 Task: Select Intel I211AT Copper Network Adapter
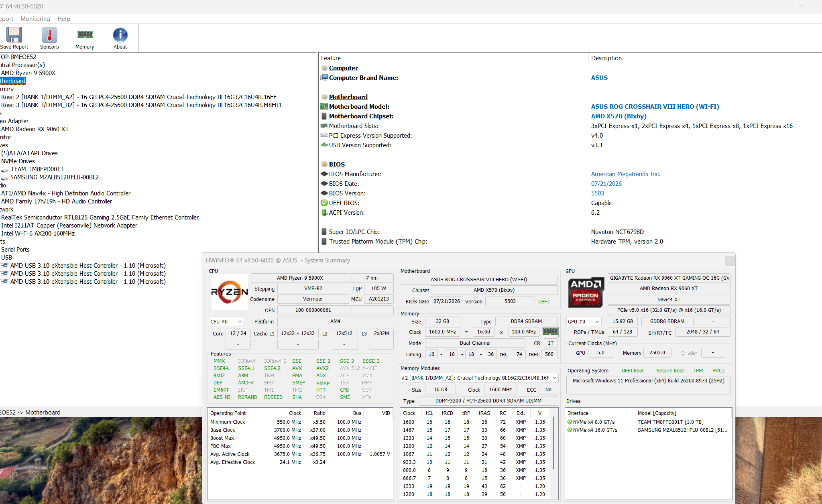click(69, 225)
